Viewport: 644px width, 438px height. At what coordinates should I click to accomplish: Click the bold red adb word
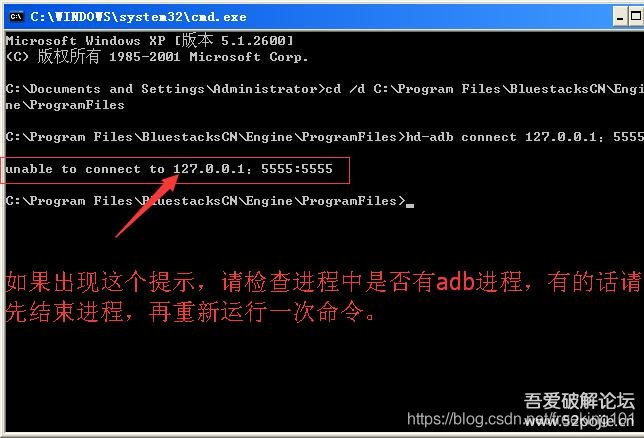click(x=455, y=282)
